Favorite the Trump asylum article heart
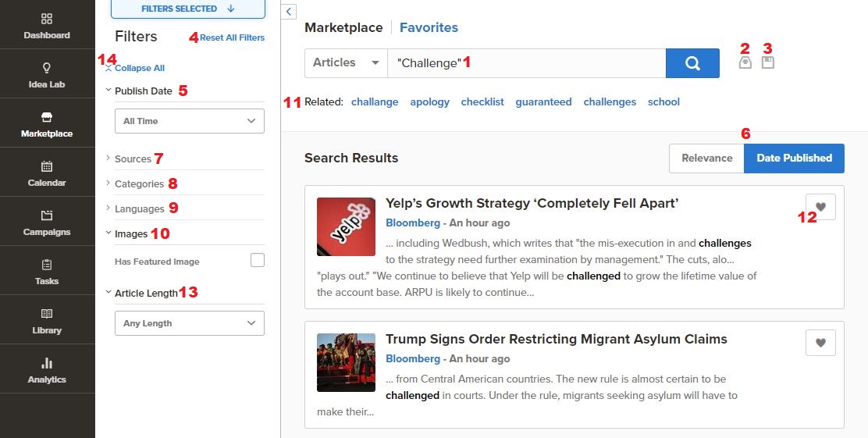 [x=821, y=343]
